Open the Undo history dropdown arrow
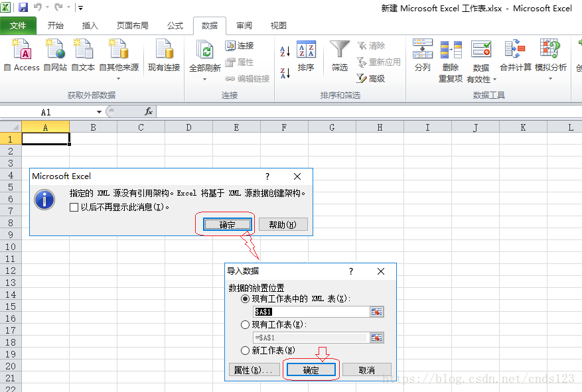The height and width of the screenshot is (392, 582). pyautogui.click(x=48, y=7)
